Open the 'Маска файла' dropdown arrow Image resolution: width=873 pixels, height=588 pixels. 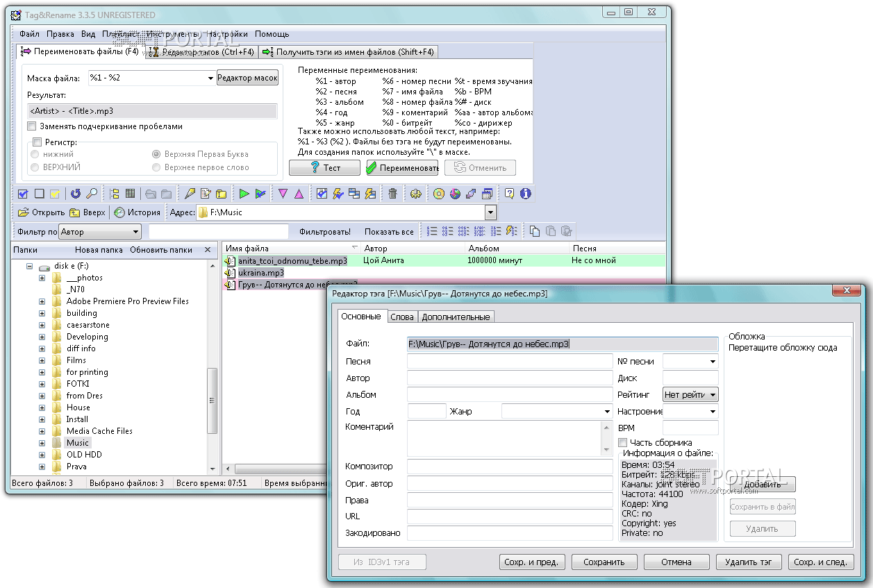pyautogui.click(x=211, y=78)
